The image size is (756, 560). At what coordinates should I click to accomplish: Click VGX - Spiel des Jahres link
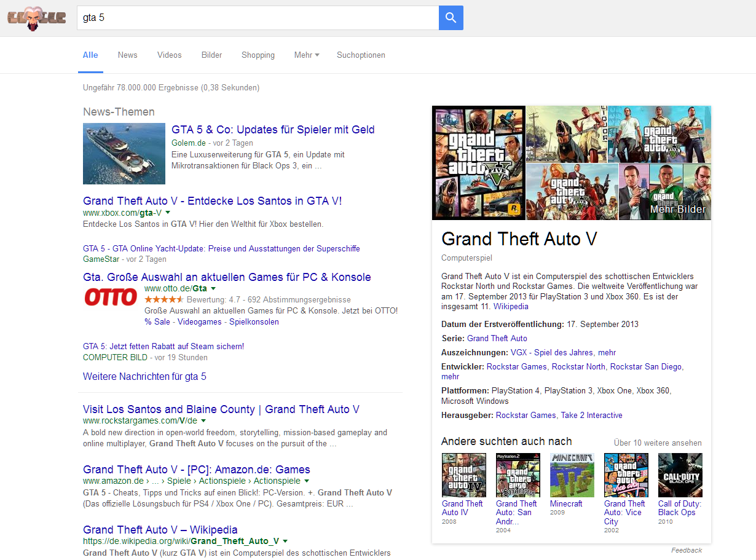552,352
